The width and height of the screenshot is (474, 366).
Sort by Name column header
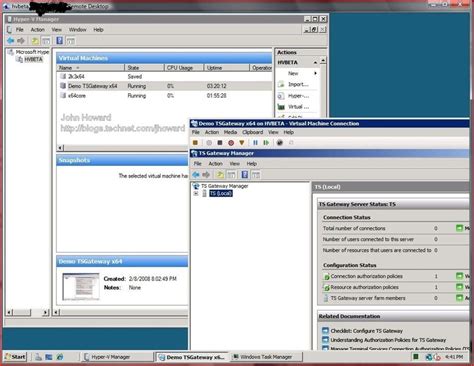pos(91,68)
